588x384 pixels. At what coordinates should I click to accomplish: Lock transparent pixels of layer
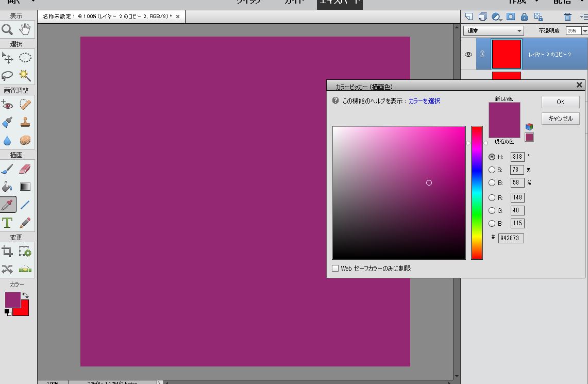538,16
